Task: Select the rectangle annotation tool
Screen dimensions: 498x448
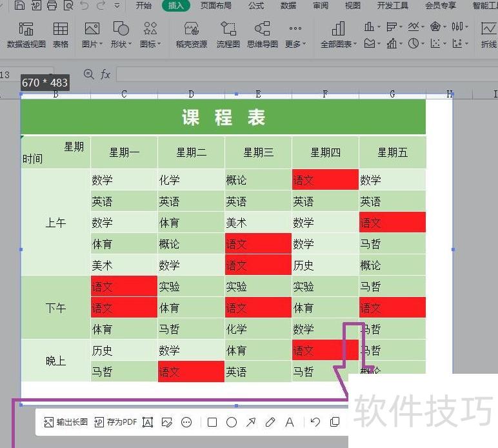Action: [212, 422]
